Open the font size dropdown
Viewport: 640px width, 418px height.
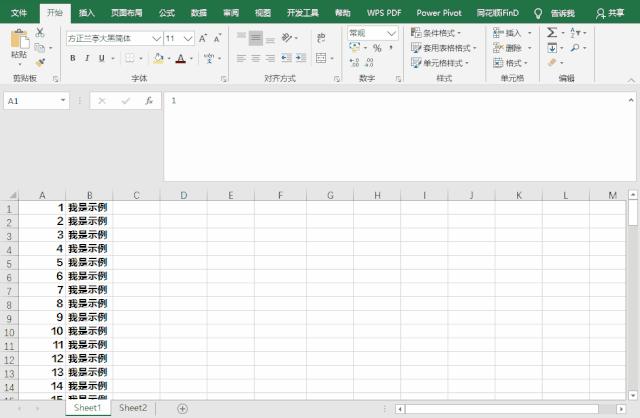(x=188, y=38)
